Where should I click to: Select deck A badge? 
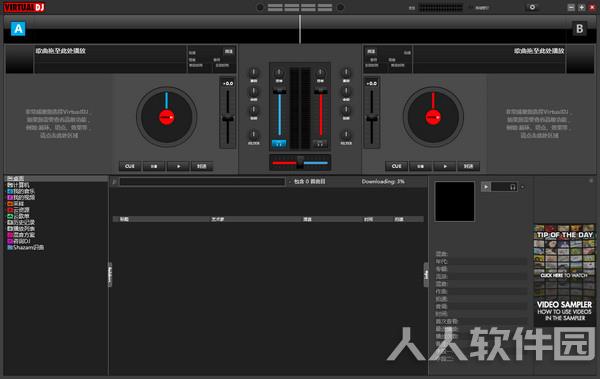point(18,29)
